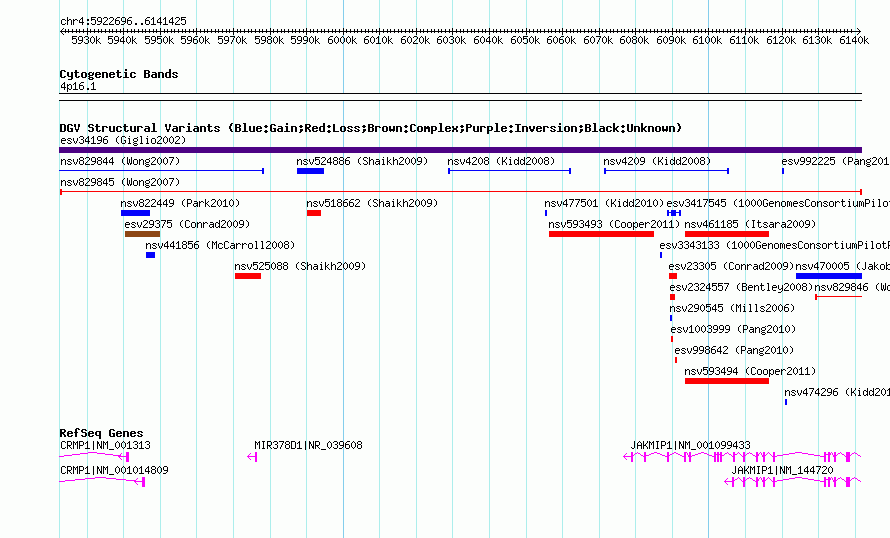Image resolution: width=890 pixels, height=538 pixels.
Task: Click the 4p16.1 band label
Action: pyautogui.click(x=78, y=86)
